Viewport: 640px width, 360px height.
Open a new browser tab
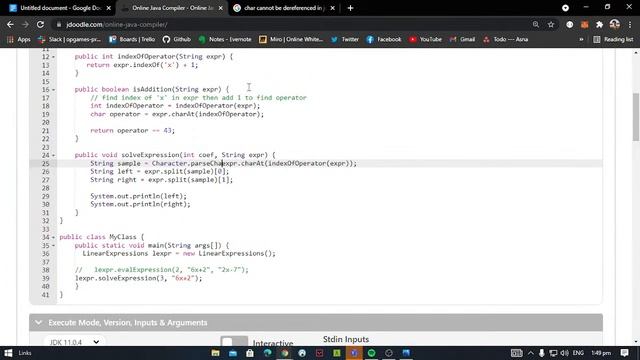pyautogui.click(x=350, y=8)
